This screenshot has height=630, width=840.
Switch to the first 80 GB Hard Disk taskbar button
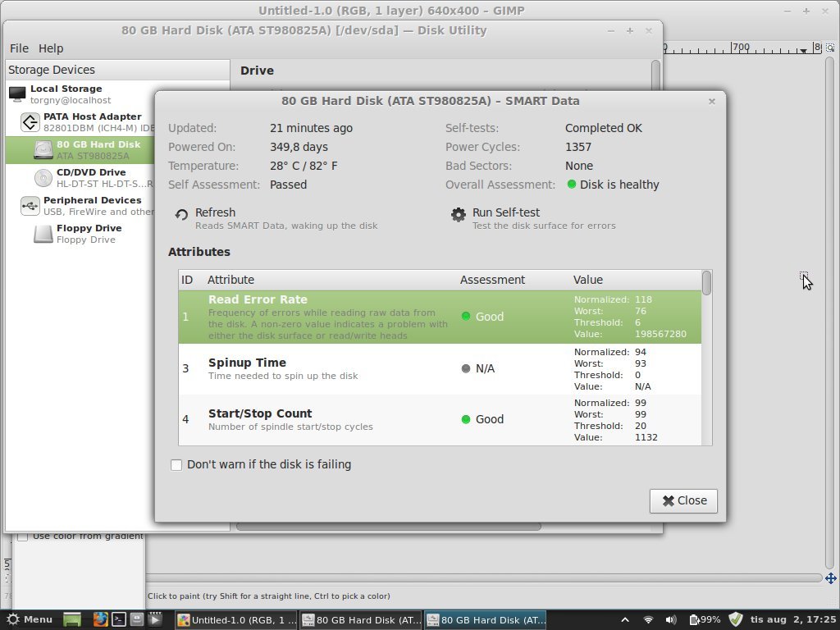tap(362, 620)
